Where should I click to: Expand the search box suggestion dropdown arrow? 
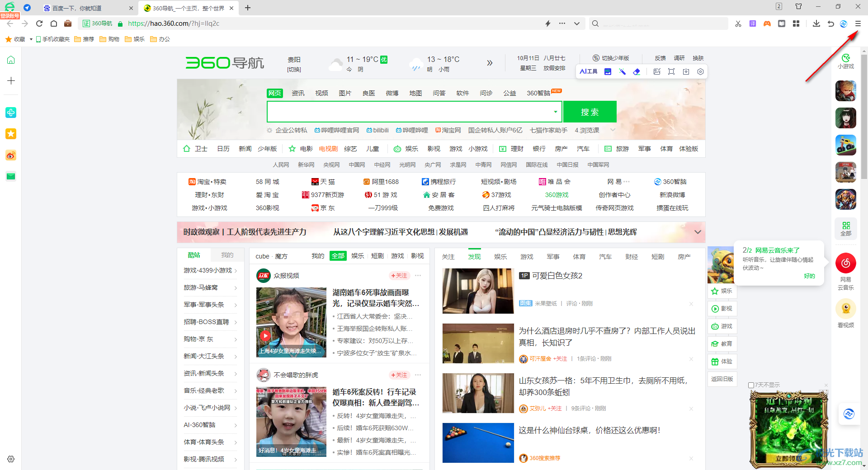[556, 112]
